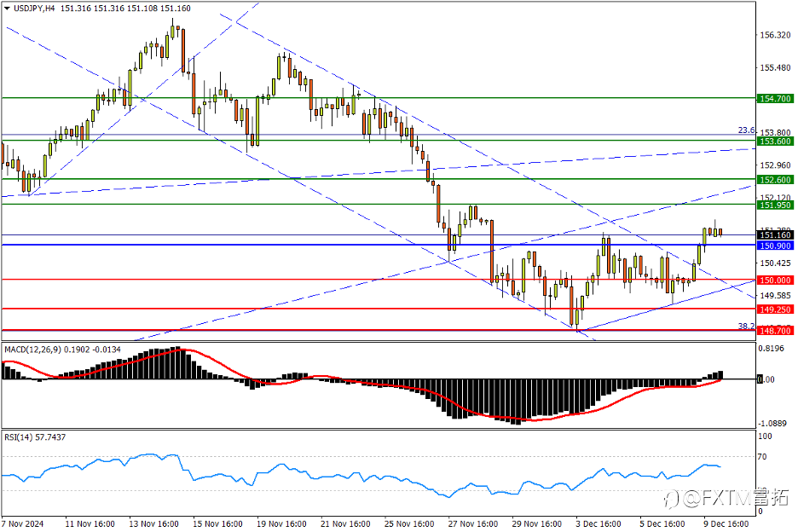Click the 7 Nov 2024 date label
The height and width of the screenshot is (532, 798).
pyautogui.click(x=22, y=523)
